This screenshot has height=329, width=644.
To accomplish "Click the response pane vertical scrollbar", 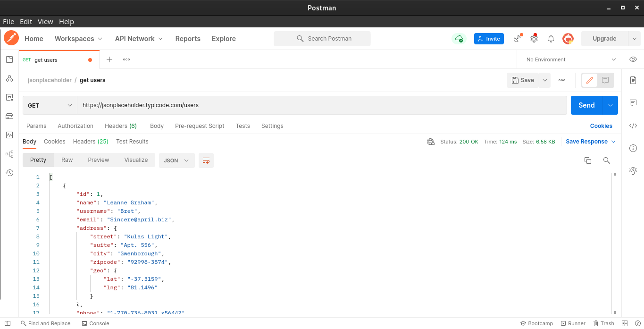I will click(x=615, y=243).
